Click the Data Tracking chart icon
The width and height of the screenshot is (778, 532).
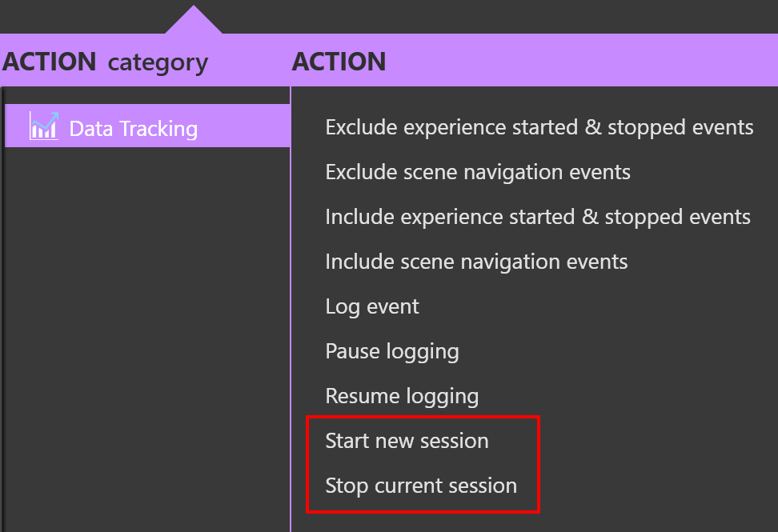tap(44, 126)
